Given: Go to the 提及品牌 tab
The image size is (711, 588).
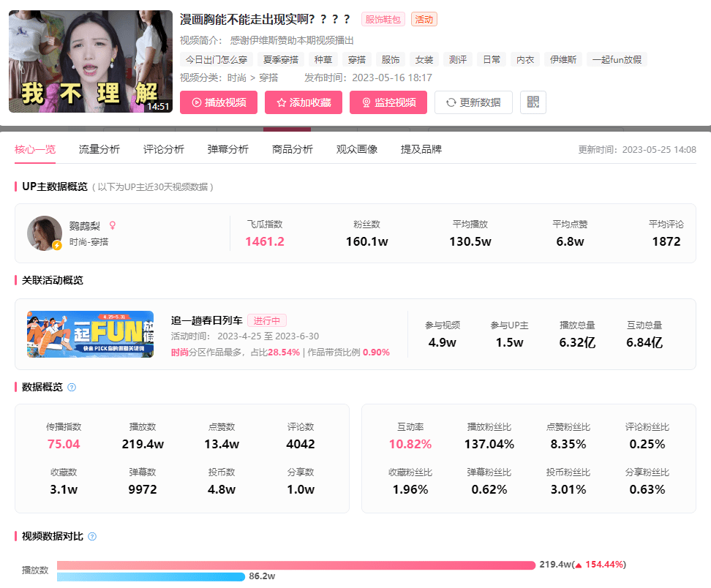Looking at the screenshot, I should click(421, 149).
